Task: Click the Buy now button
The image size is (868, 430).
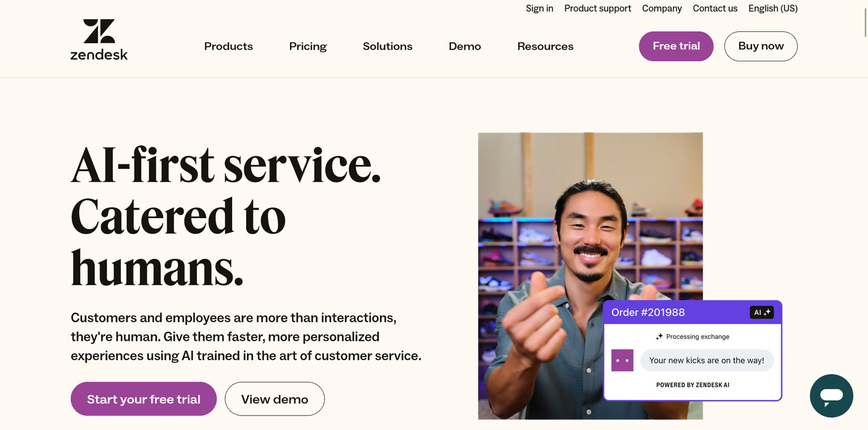Action: point(761,46)
